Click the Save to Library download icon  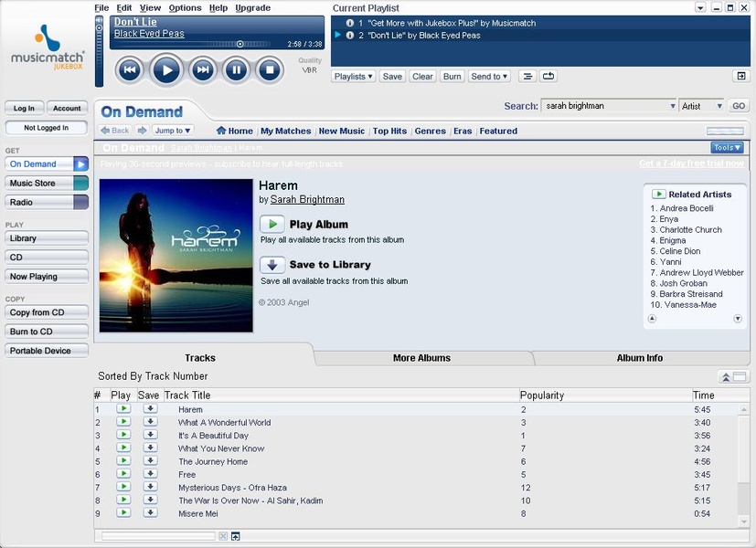coord(272,265)
